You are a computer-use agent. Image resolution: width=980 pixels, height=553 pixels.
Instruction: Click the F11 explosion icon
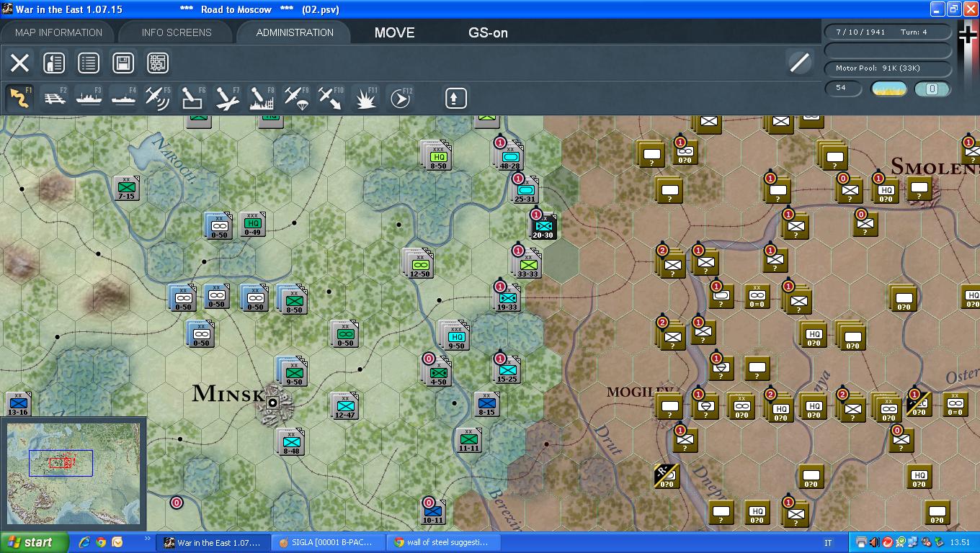tap(365, 98)
